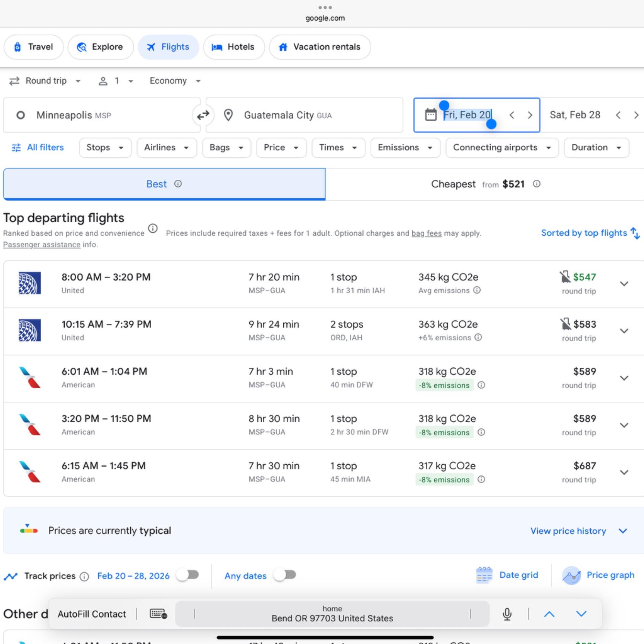644x644 pixels.
Task: Open the Date grid view
Action: click(x=507, y=575)
